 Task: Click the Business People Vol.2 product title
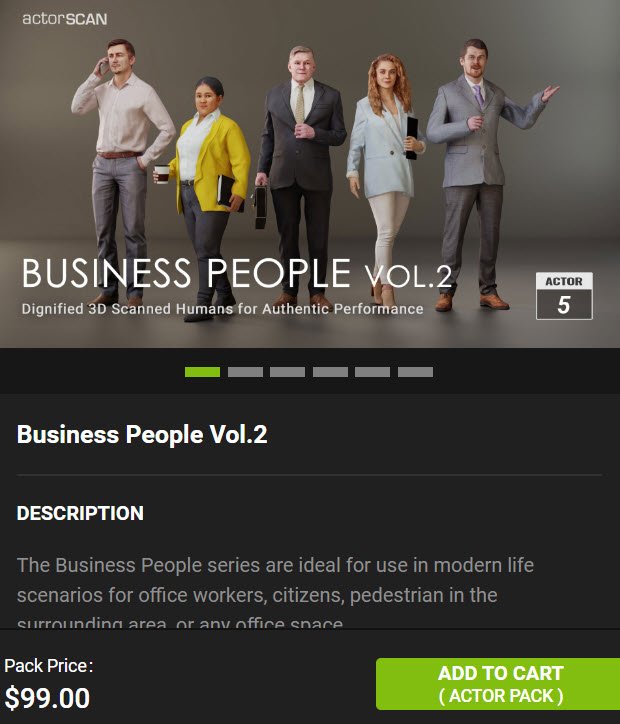pyautogui.click(x=142, y=434)
